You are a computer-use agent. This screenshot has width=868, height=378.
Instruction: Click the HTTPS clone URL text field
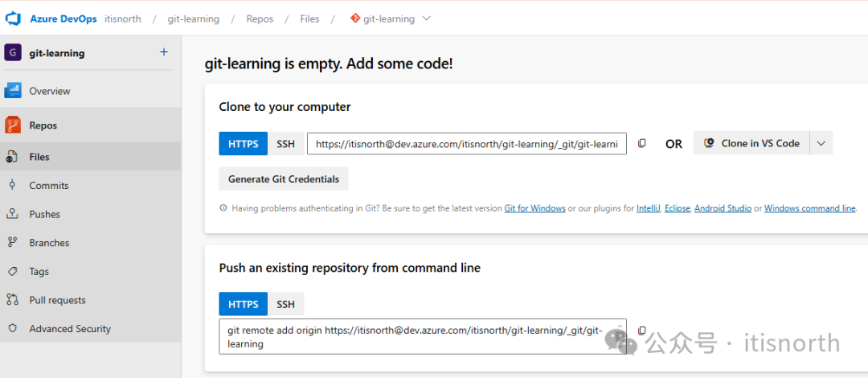point(466,144)
